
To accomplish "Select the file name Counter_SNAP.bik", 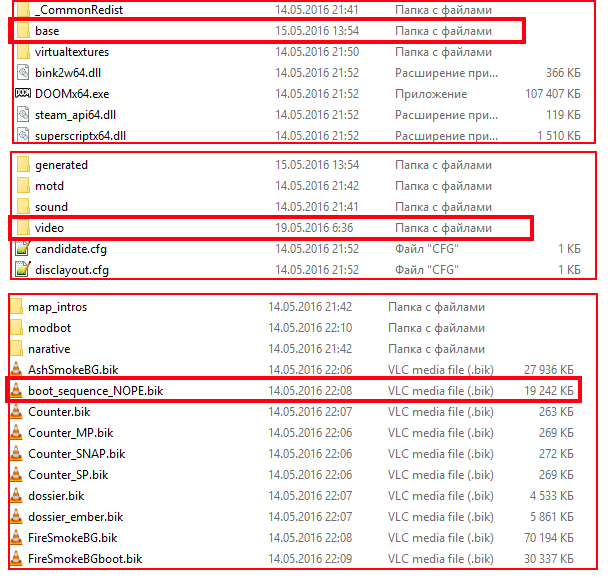I will point(77,454).
